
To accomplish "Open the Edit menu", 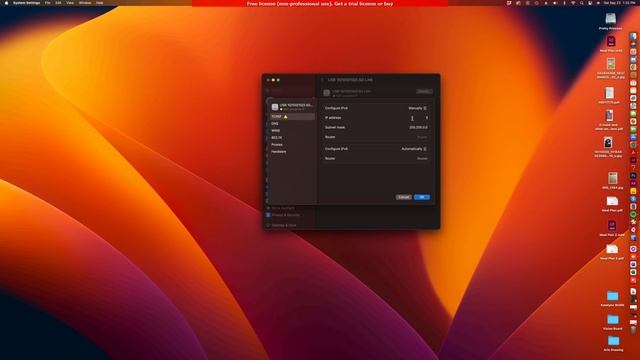I will [58, 3].
